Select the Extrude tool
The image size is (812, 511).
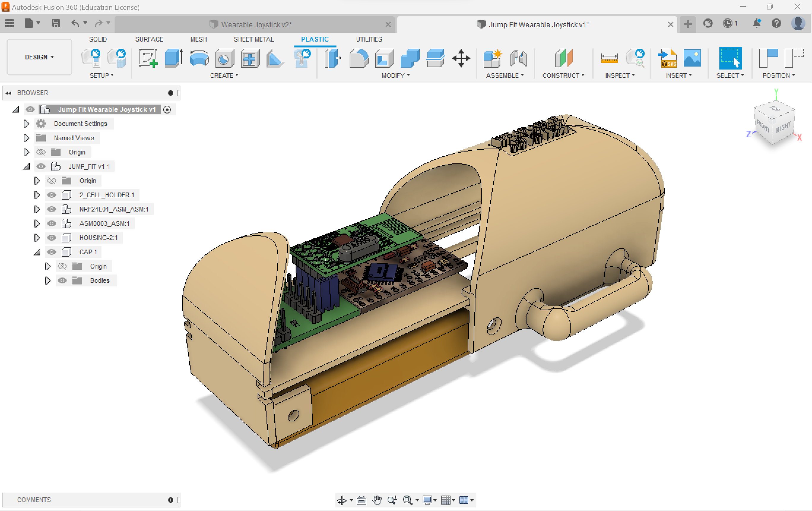(174, 58)
